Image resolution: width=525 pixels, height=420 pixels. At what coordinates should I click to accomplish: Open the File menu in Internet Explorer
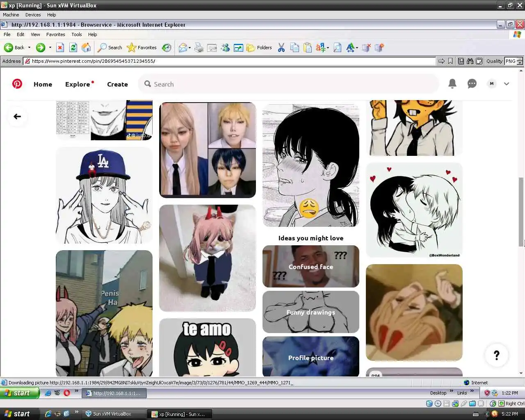7,34
